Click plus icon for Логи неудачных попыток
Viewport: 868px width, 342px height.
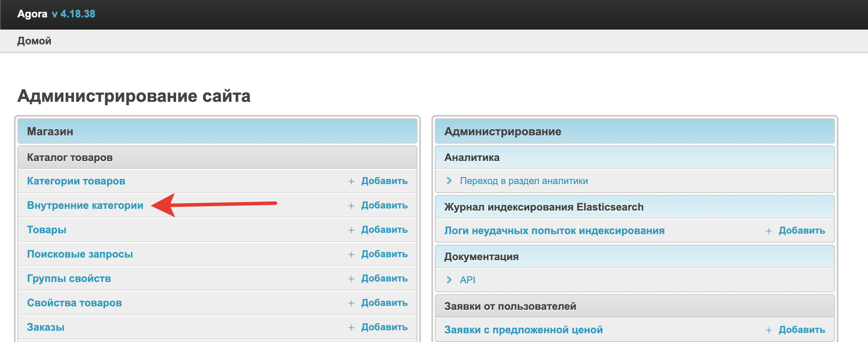(x=769, y=231)
